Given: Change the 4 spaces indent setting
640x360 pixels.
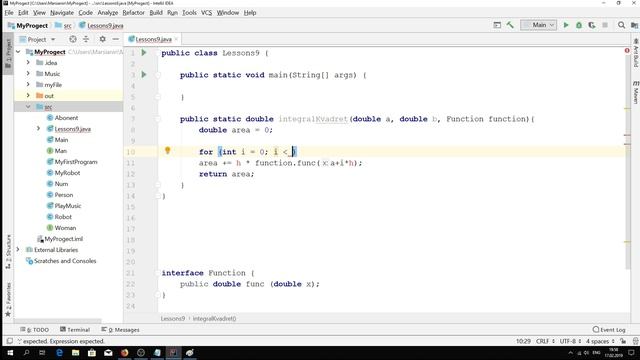Looking at the screenshot, I should click(x=600, y=341).
